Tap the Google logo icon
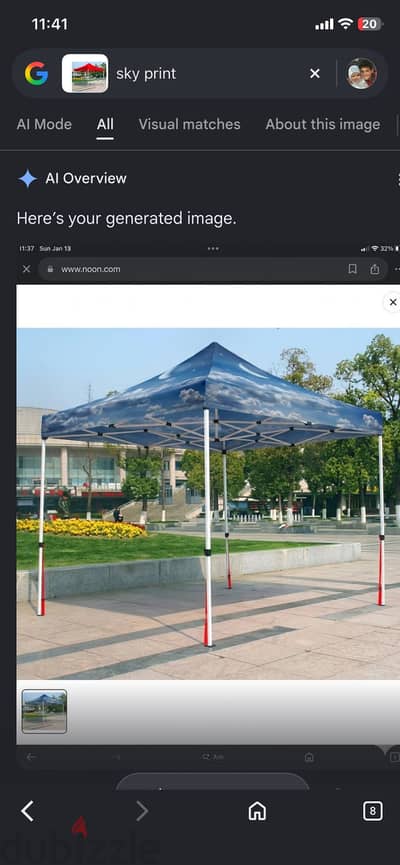The image size is (400, 865). click(x=36, y=73)
